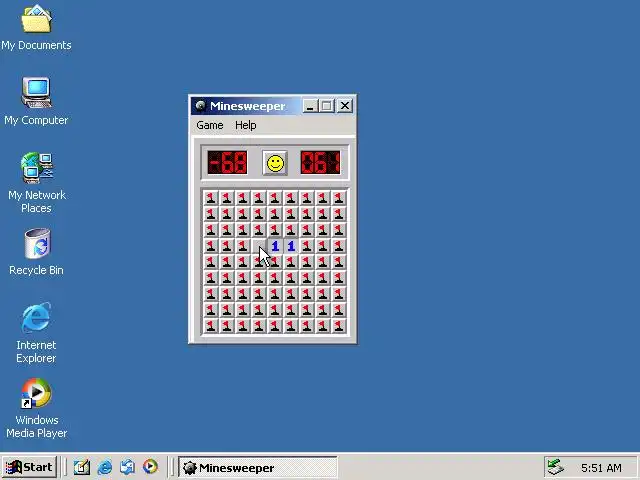
Task: Click the flag in the grid's bottom-right corner
Action: [x=339, y=326]
